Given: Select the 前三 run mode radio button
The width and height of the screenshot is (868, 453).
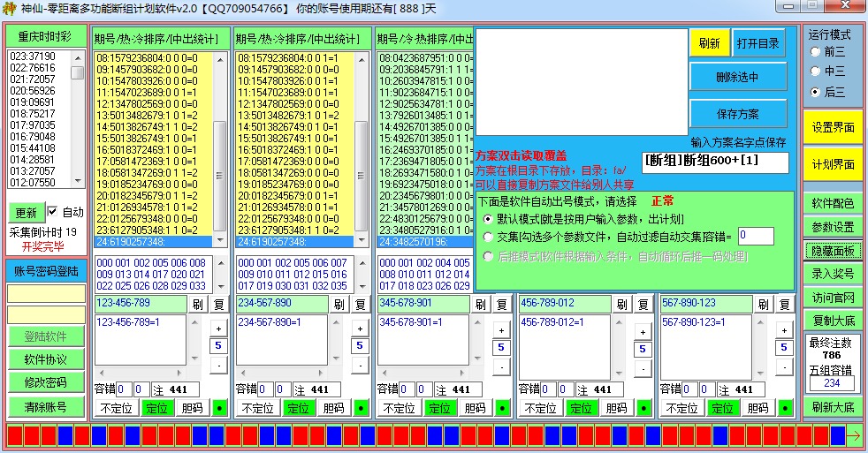Looking at the screenshot, I should 815,51.
